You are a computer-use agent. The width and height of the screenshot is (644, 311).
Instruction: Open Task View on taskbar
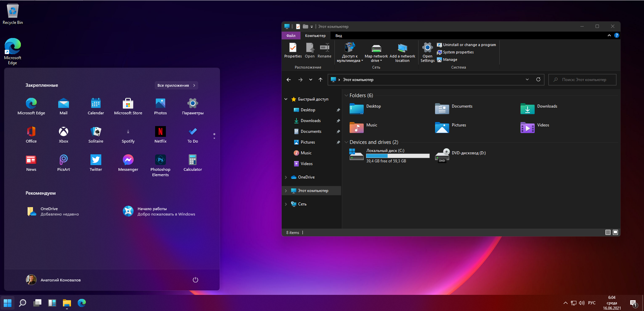tap(37, 303)
